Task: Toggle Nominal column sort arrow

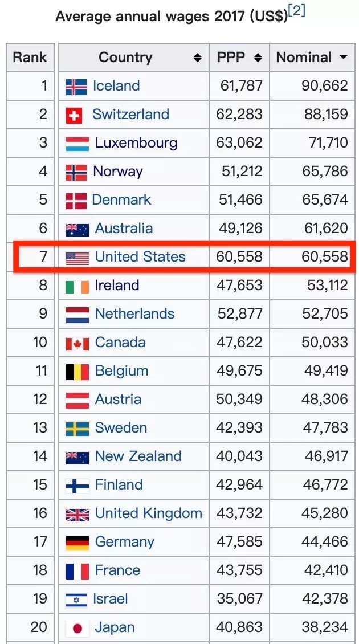Action: point(343,58)
